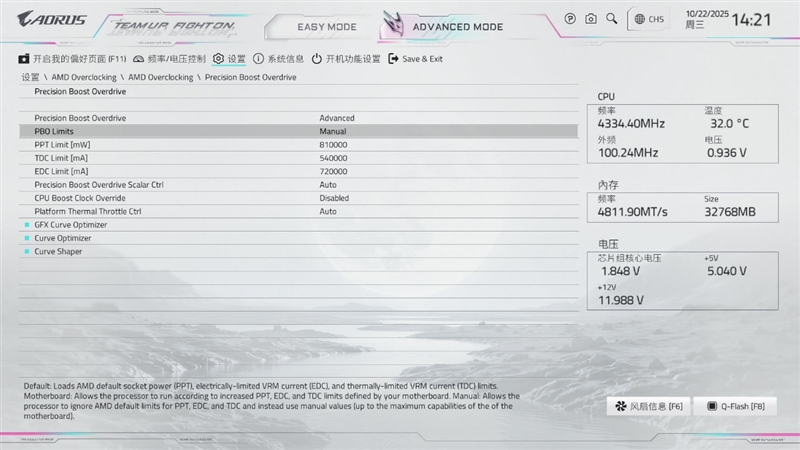Image resolution: width=800 pixels, height=450 pixels.
Task: Click memory size 32768MB reading
Action: point(730,212)
